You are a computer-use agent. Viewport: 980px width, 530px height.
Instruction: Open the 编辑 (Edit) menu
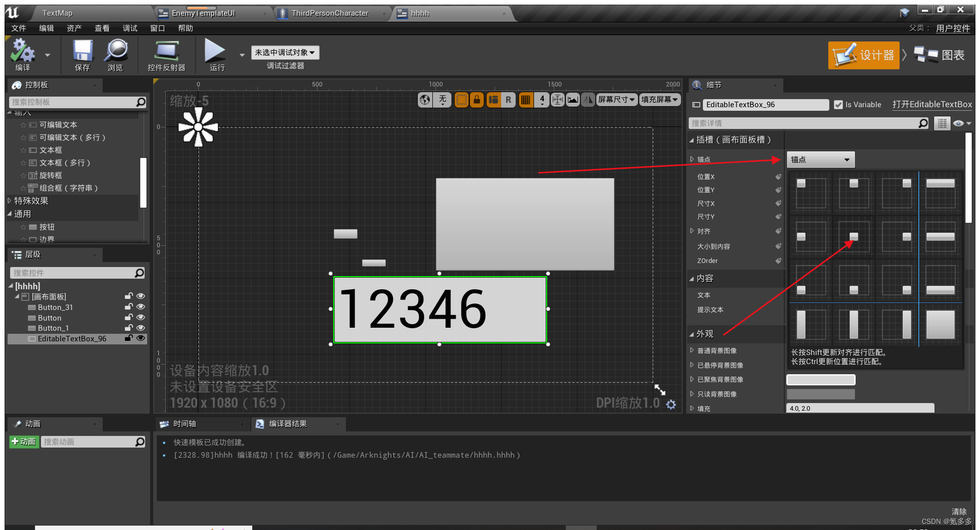point(47,28)
